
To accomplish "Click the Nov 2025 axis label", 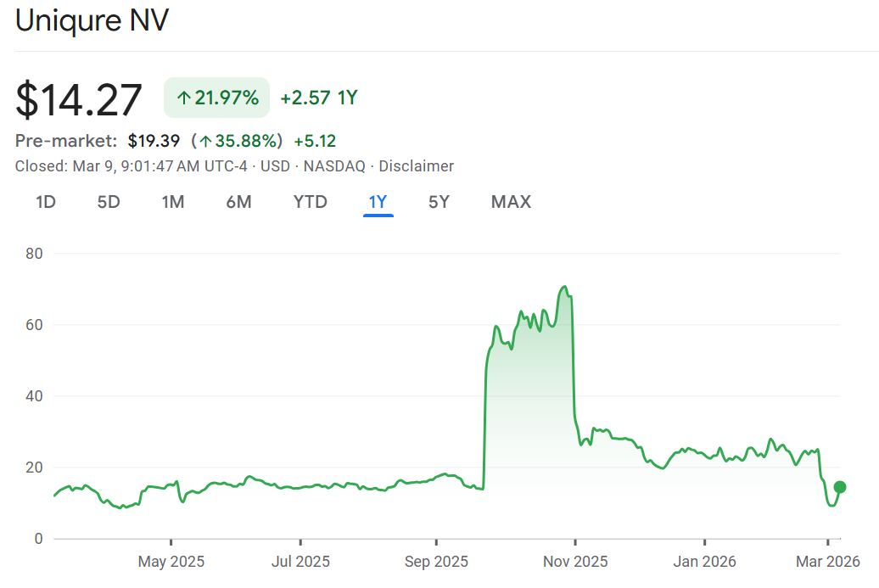I will [x=575, y=562].
